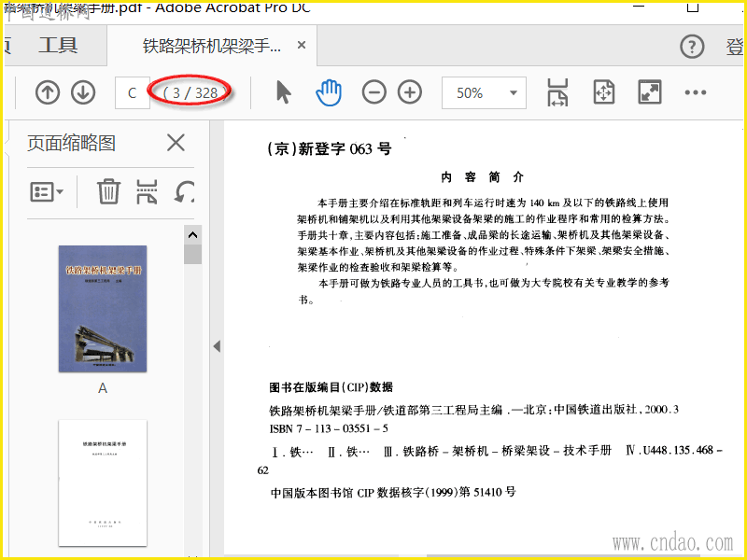Activate the hand pan tool
The height and width of the screenshot is (560, 747).
[x=329, y=92]
